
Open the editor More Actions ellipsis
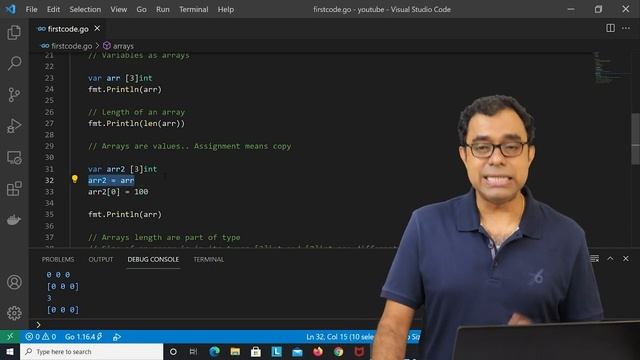(626, 28)
